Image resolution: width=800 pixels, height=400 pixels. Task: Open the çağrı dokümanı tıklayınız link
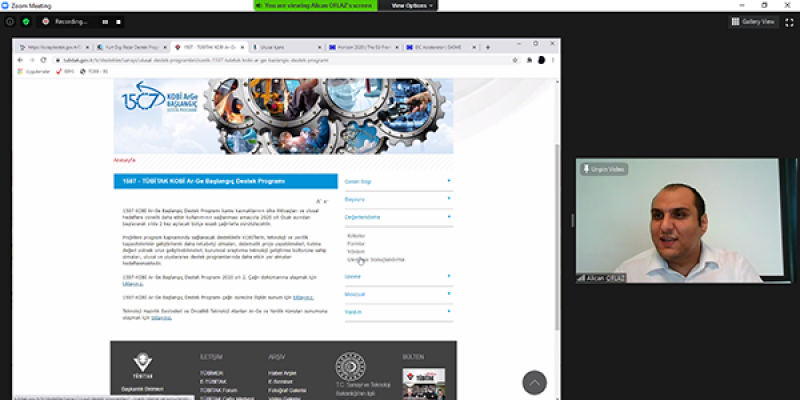click(133, 284)
